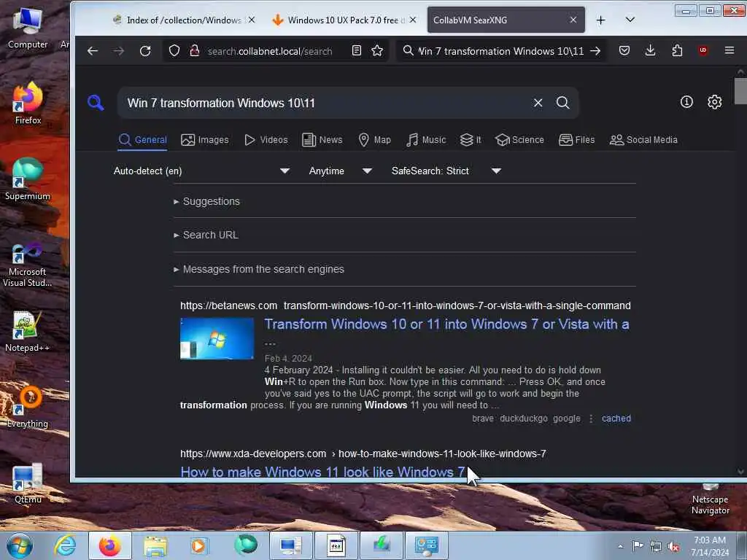The width and height of the screenshot is (747, 560).
Task: Open Windows Explorer folder in taskbar
Action: point(155,545)
